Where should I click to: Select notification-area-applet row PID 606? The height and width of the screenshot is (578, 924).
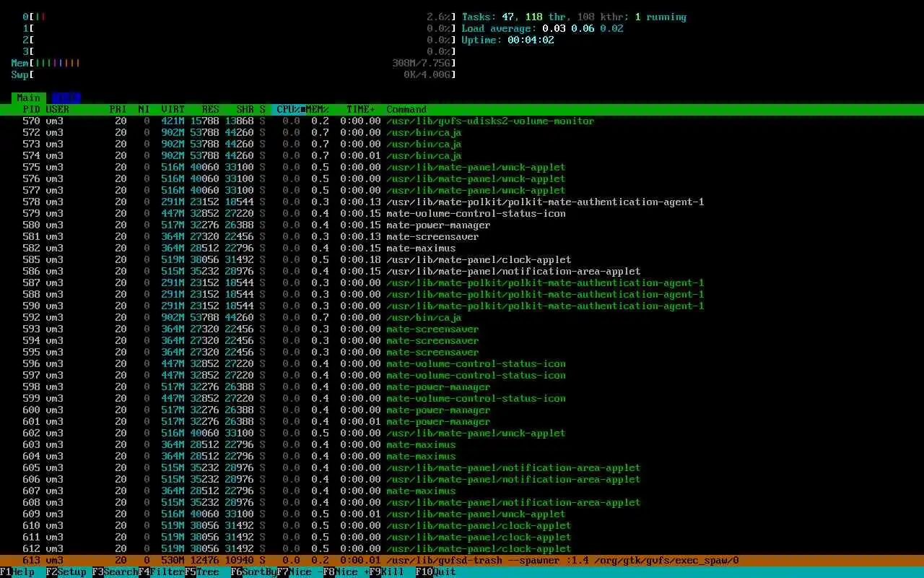[462, 480]
